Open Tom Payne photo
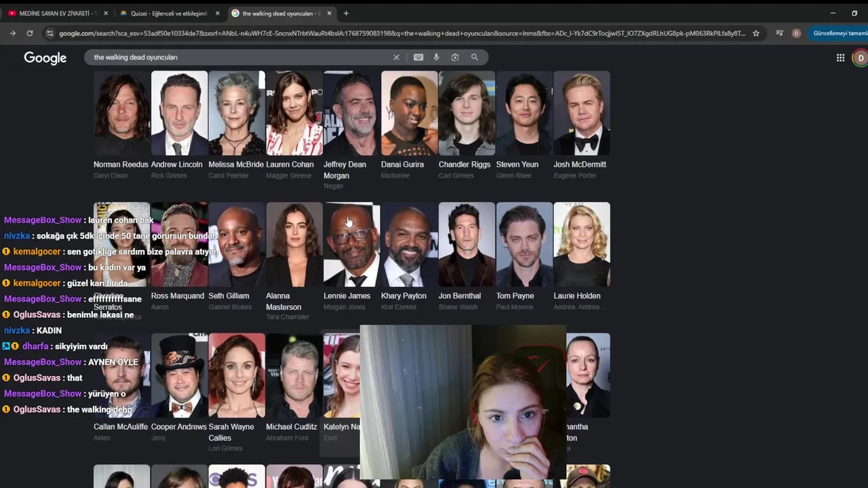868x488 pixels. click(x=524, y=244)
